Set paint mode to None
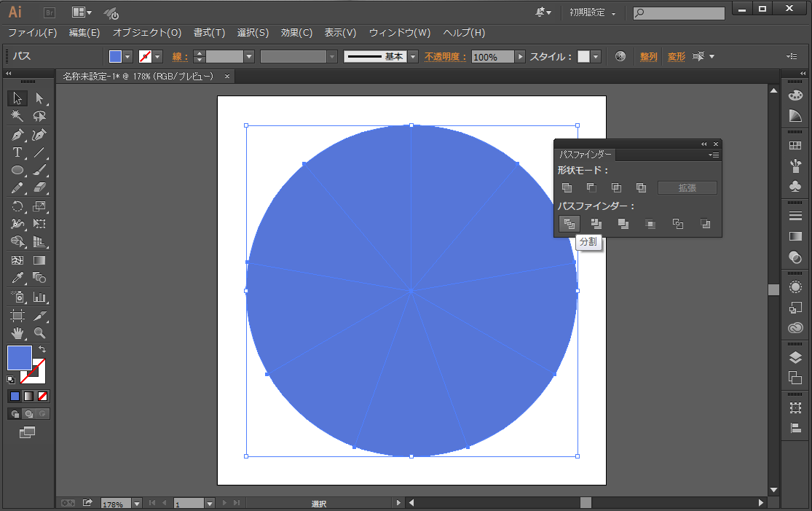The width and height of the screenshot is (812, 511). (43, 397)
